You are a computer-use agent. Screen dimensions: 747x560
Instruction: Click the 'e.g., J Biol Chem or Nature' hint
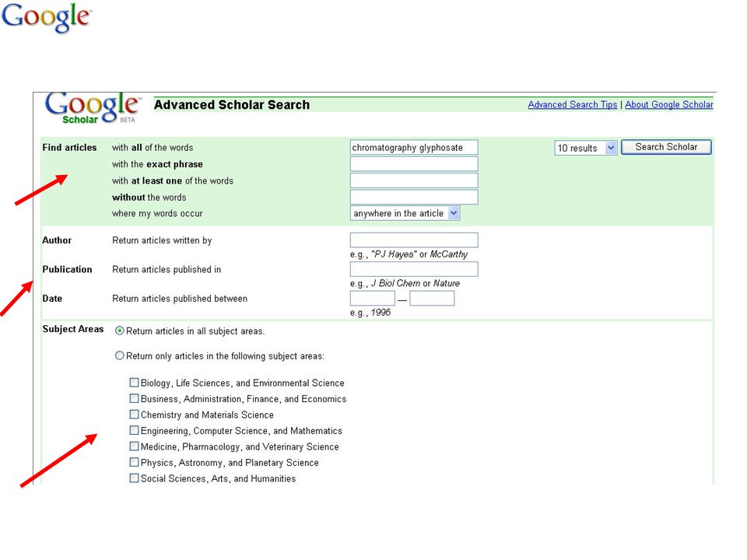tap(405, 283)
